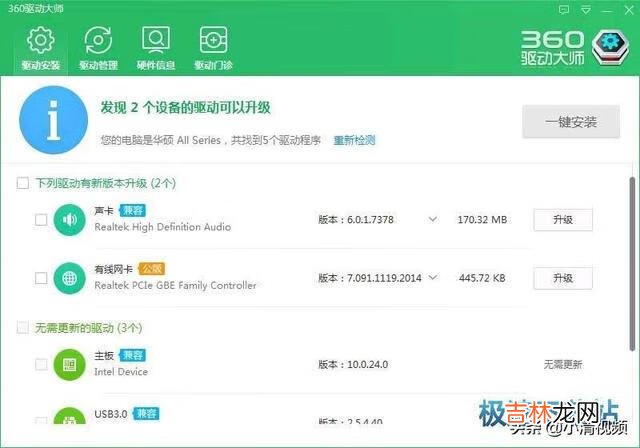This screenshot has height=448, width=640.
Task: Select all under 下列驱动有新版本升级 checkbox
Action: 22,184
